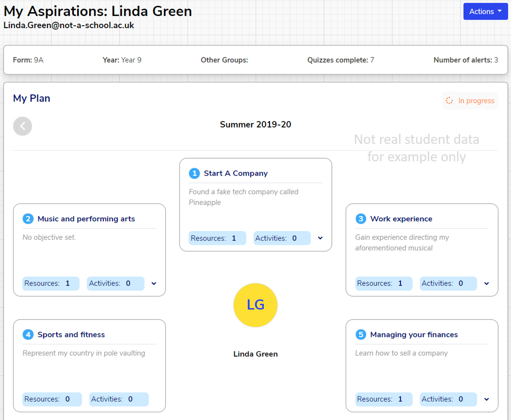The height and width of the screenshot is (420, 511).
Task: Click the number 4 badge on Sports and fitness
Action: tap(28, 334)
